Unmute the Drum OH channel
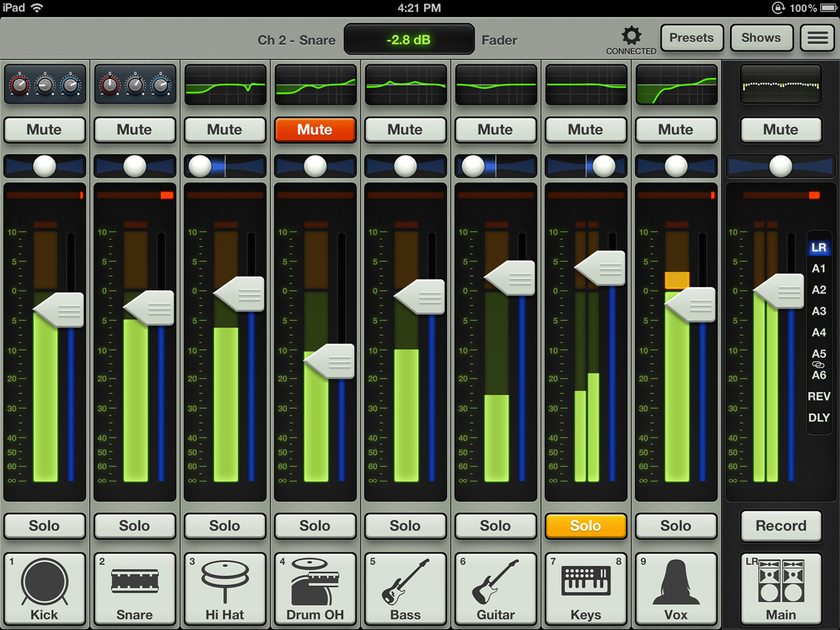This screenshot has height=630, width=840. click(315, 129)
